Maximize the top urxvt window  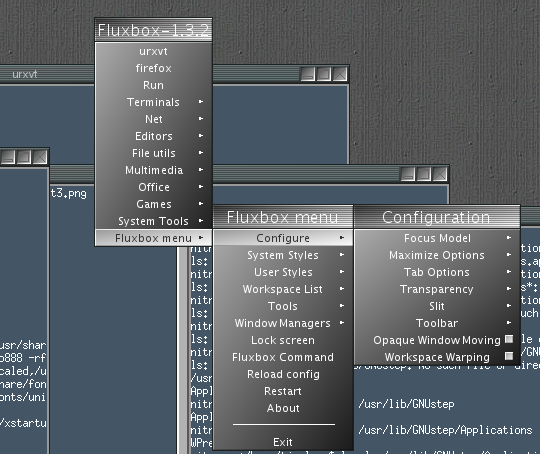pos(324,74)
